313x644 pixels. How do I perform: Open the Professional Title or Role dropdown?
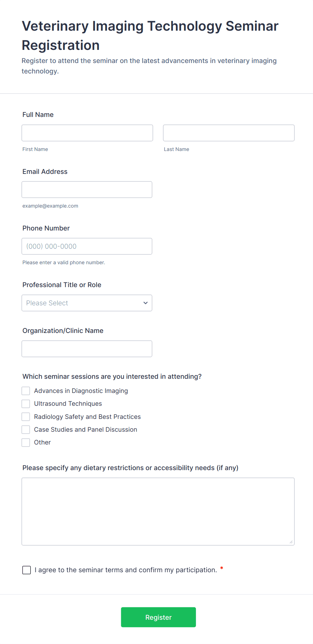87,303
